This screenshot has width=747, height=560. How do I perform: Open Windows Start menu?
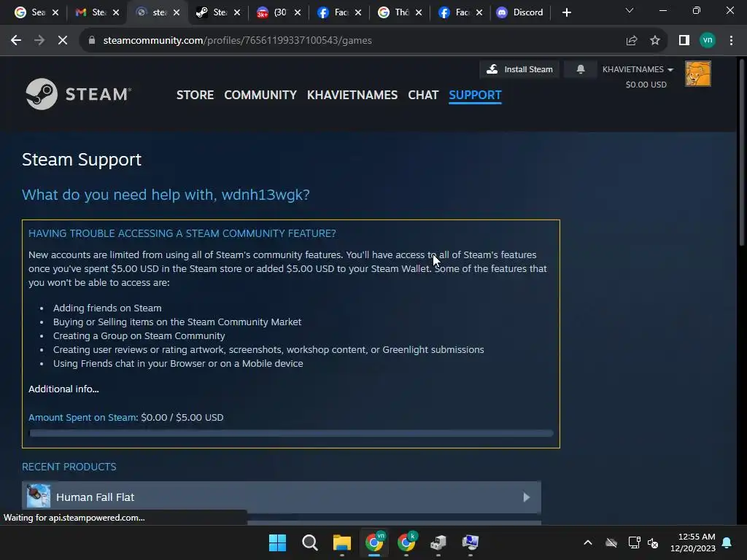(277, 542)
